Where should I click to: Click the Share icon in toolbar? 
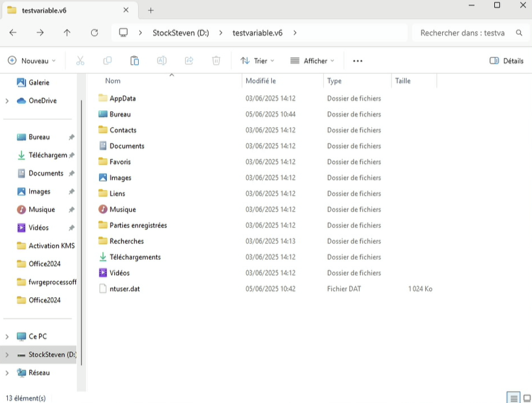pos(189,61)
